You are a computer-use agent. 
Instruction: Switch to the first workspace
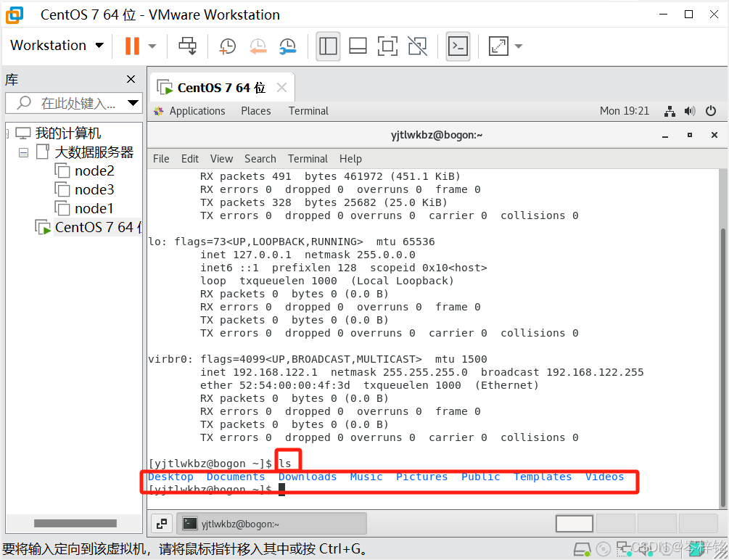coord(574,524)
